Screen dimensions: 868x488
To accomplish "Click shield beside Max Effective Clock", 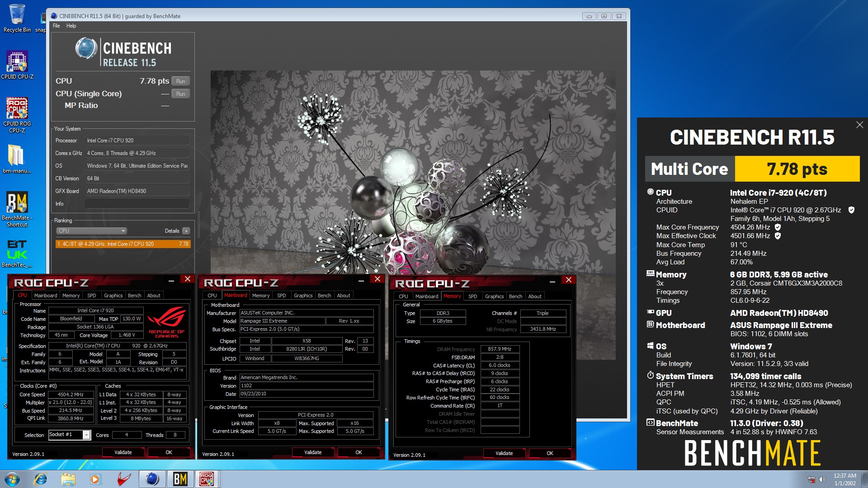I will (x=778, y=236).
